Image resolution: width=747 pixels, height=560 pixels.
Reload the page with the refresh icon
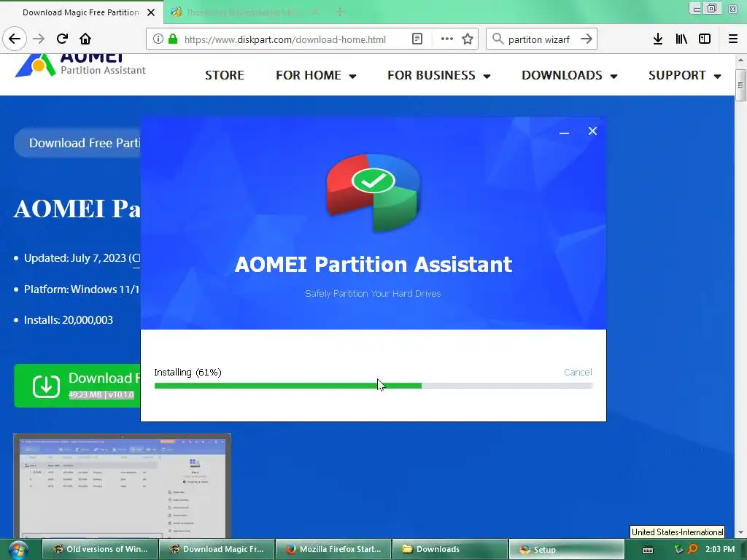[x=62, y=39]
